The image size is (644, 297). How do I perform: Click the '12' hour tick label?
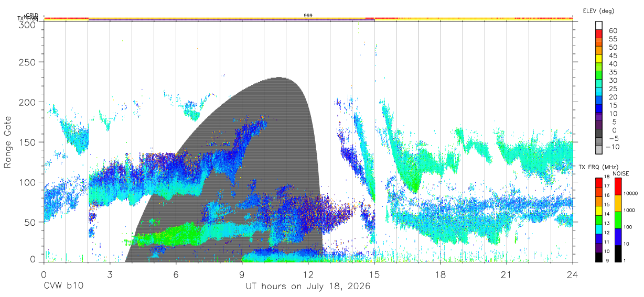click(x=308, y=274)
